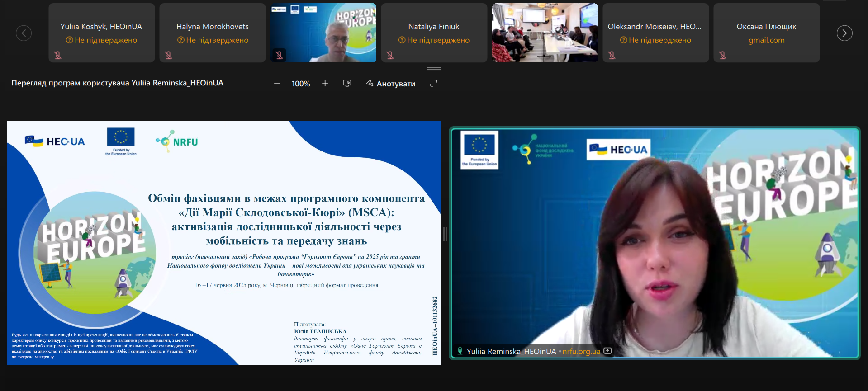This screenshot has height=391, width=868.
Task: Expand shared content to full screen
Action: [433, 83]
